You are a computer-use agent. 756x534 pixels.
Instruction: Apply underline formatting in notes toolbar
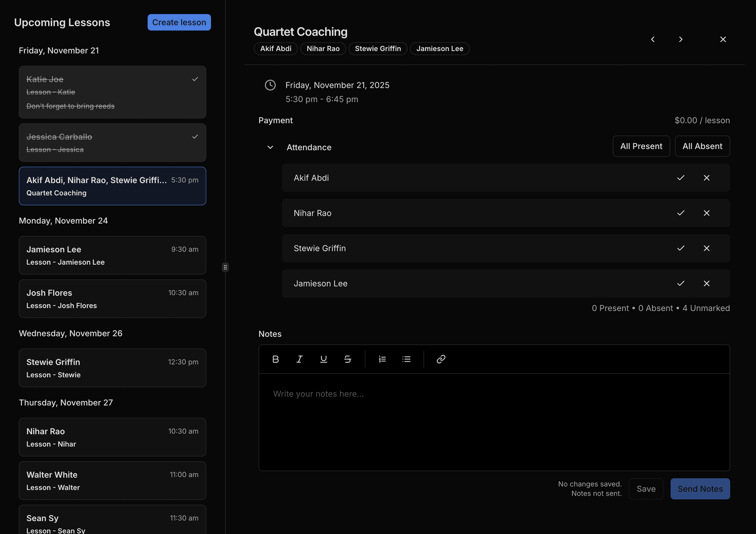pyautogui.click(x=324, y=359)
